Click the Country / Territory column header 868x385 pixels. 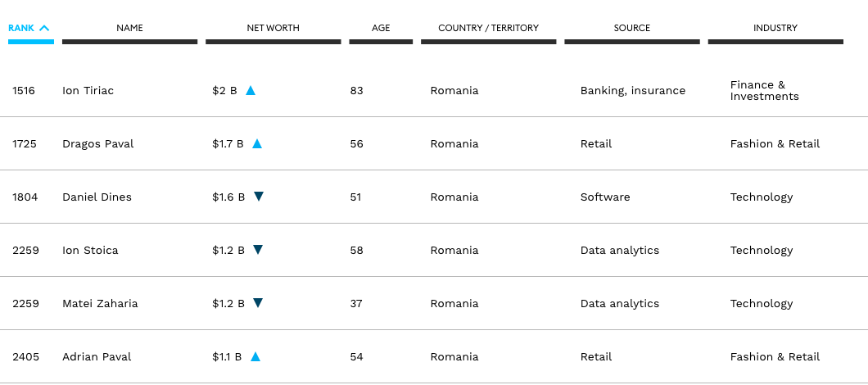coord(488,28)
